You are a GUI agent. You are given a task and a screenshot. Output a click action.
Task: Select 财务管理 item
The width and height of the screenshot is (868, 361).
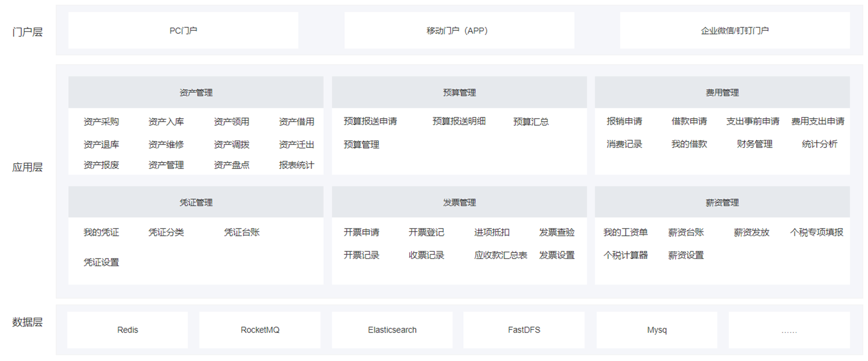pos(754,144)
